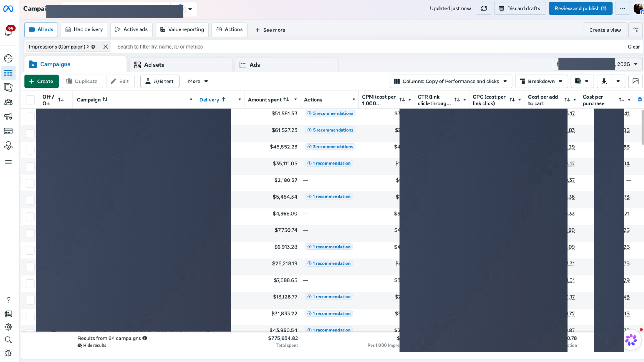
Task: Open the export options dropdown arrow
Action: 618,81
